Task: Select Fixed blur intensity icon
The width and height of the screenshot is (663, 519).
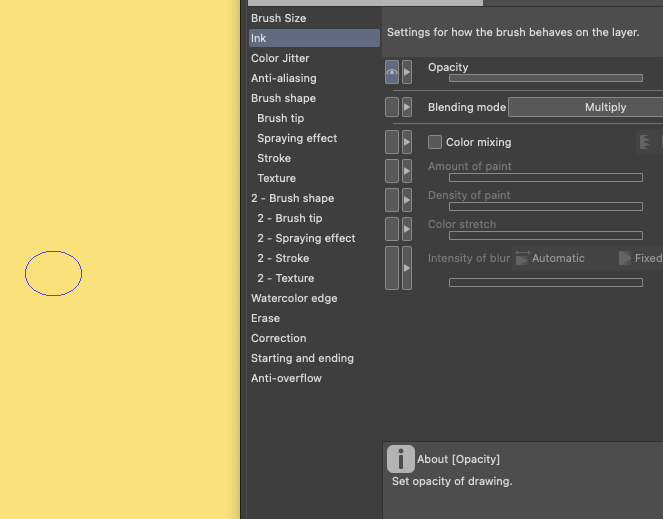Action: pos(625,258)
